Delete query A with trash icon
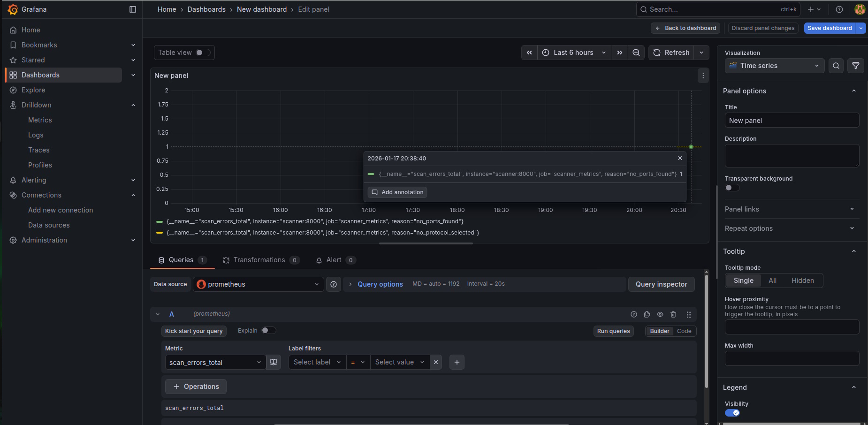Viewport: 868px width, 425px height. tap(673, 314)
